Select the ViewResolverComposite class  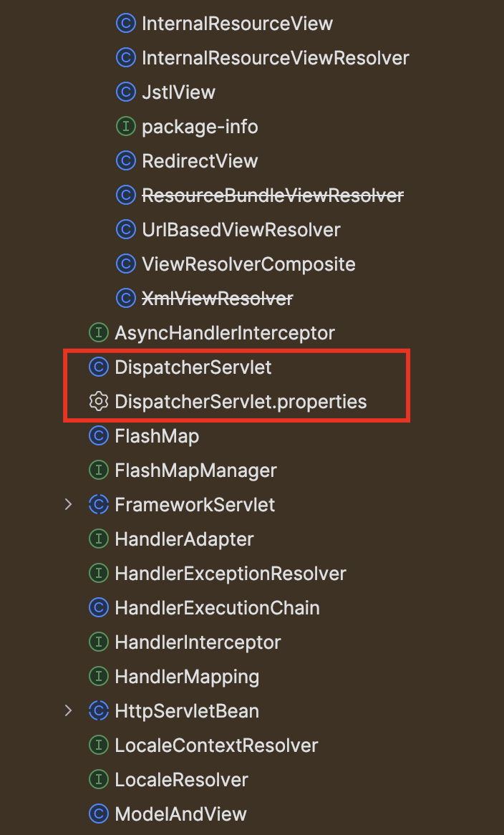tap(248, 264)
